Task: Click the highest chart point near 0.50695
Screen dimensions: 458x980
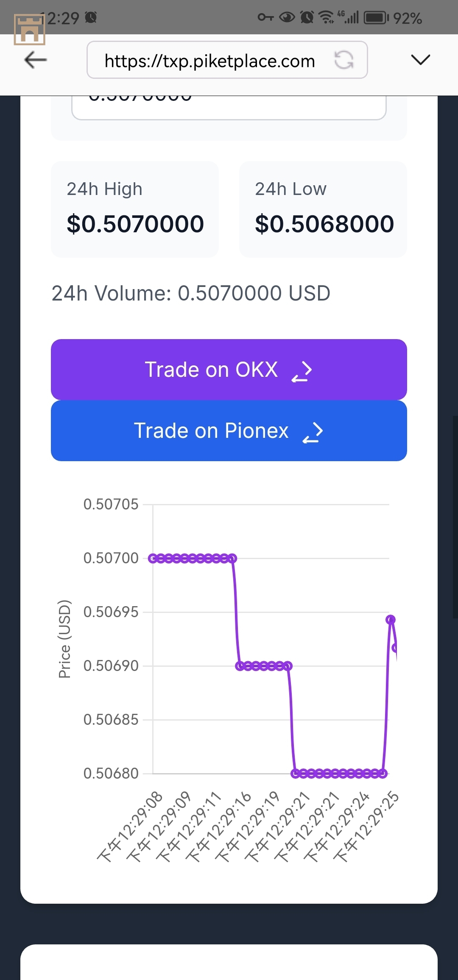Action: pos(391,620)
